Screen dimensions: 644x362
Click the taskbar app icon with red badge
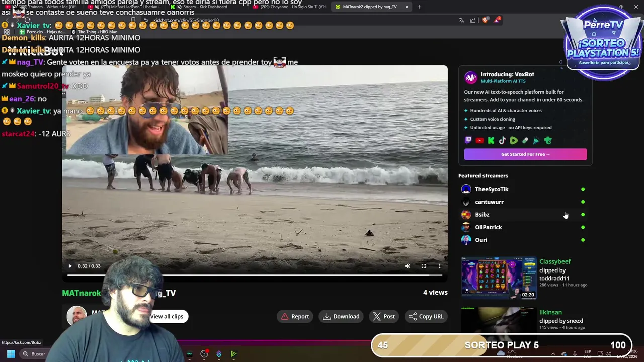204,354
